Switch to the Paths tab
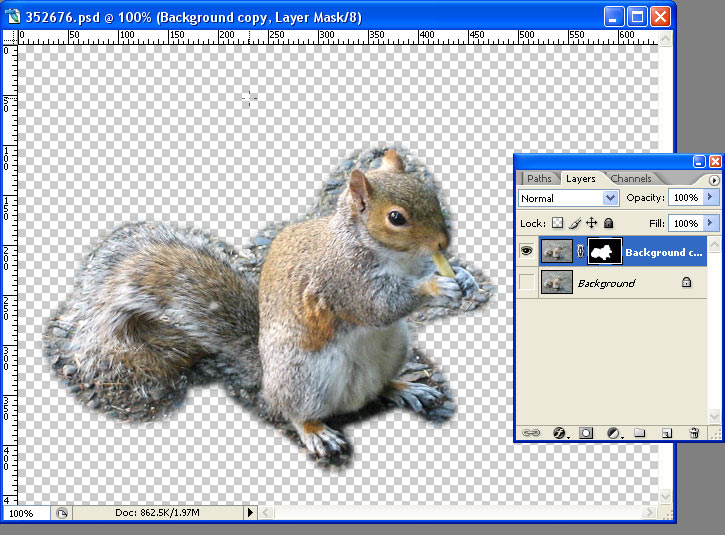725x535 pixels. tap(539, 179)
